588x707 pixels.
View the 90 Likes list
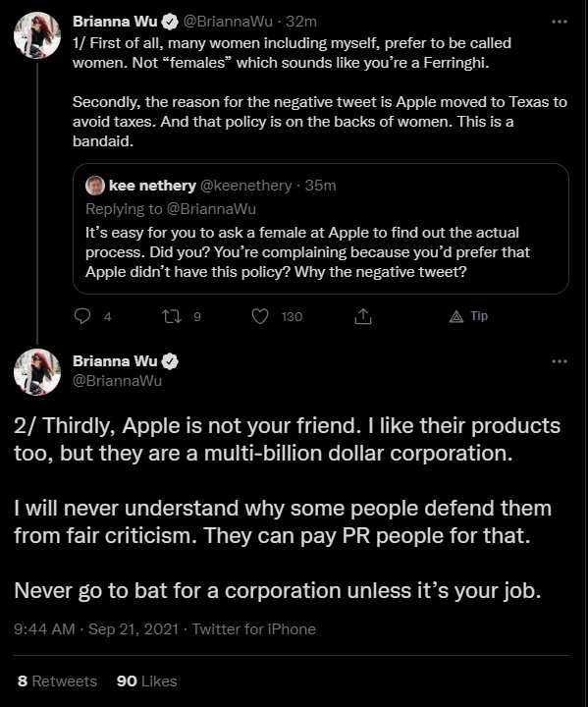pos(146,680)
